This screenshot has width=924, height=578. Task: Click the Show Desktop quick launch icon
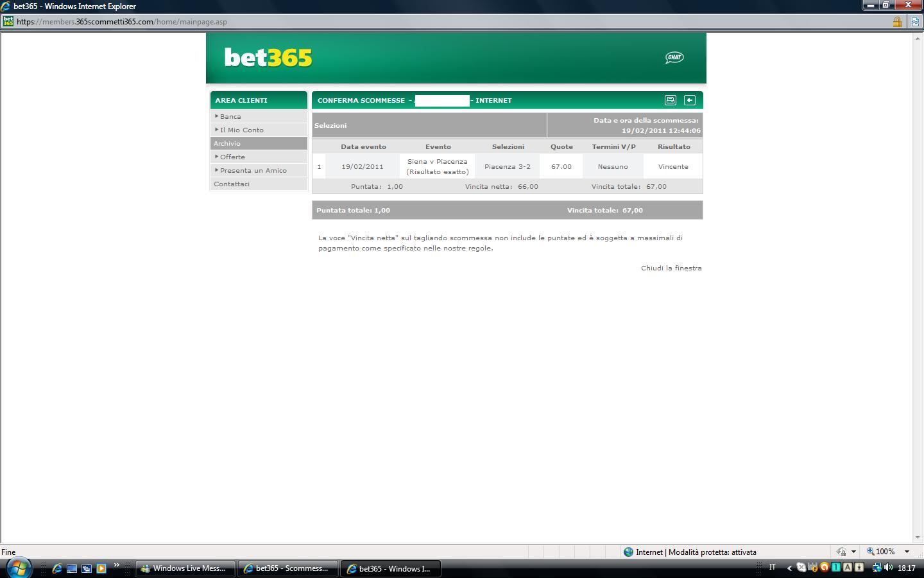(72, 568)
